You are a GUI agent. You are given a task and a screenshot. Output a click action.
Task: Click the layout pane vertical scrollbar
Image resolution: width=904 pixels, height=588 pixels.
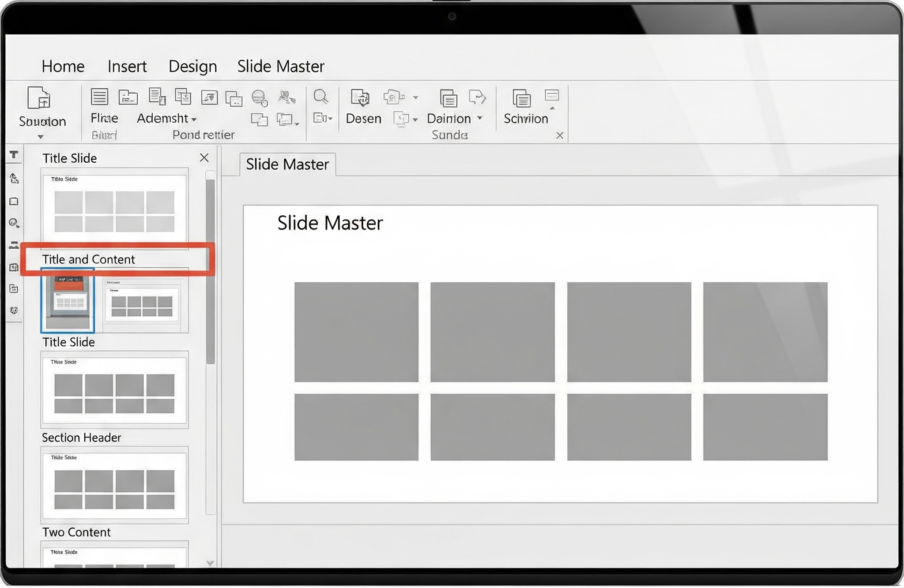tap(211, 271)
